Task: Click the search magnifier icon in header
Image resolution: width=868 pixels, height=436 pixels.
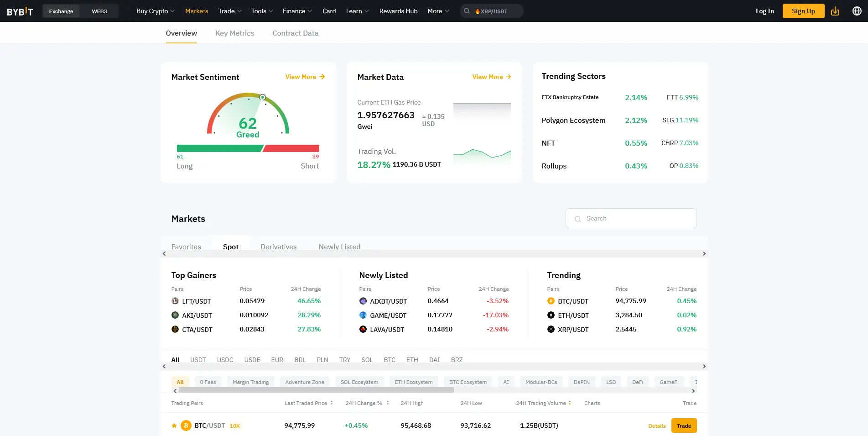Action: (x=467, y=11)
